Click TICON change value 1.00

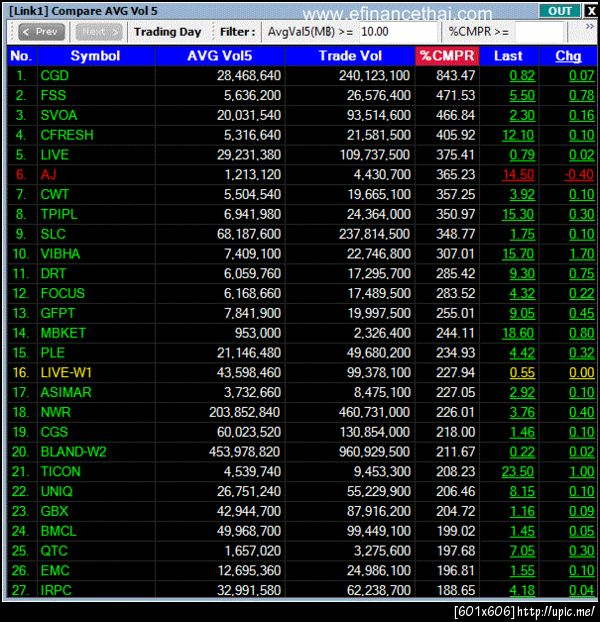pos(582,472)
